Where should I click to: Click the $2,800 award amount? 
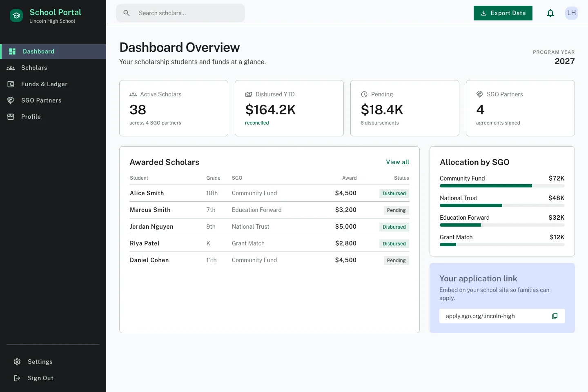[346, 243]
